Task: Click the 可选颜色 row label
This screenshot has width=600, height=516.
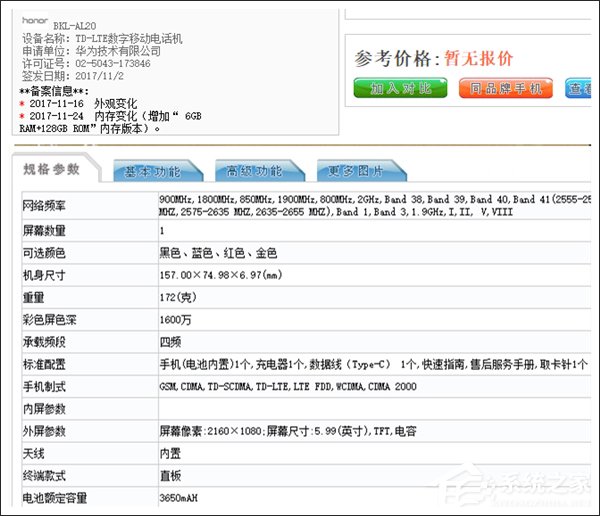Action: pos(44,253)
